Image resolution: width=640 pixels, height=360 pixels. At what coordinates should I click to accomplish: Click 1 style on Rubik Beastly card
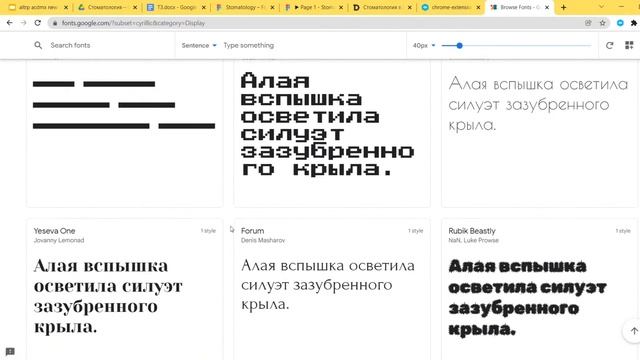coord(623,231)
